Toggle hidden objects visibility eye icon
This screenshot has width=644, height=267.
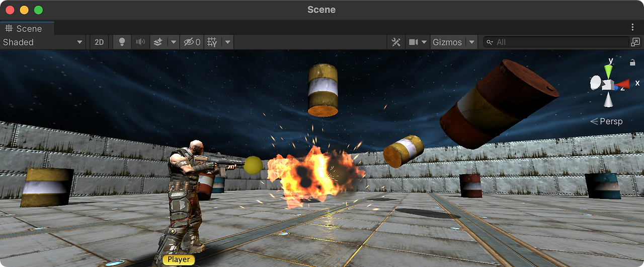(192, 42)
